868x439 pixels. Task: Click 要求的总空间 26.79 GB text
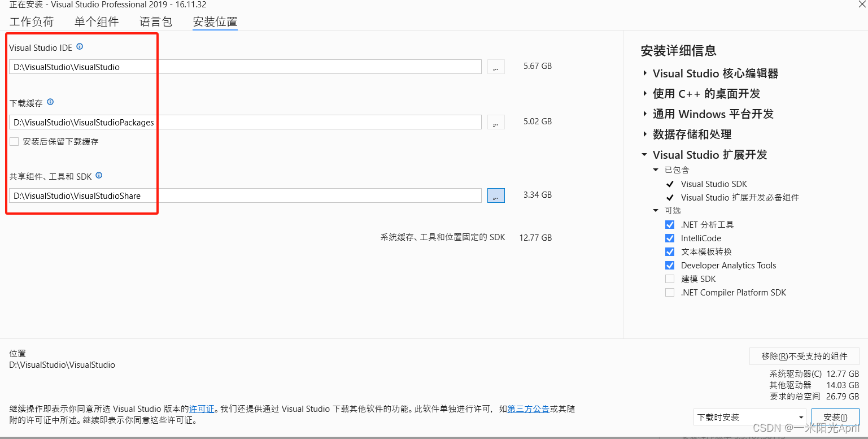814,396
